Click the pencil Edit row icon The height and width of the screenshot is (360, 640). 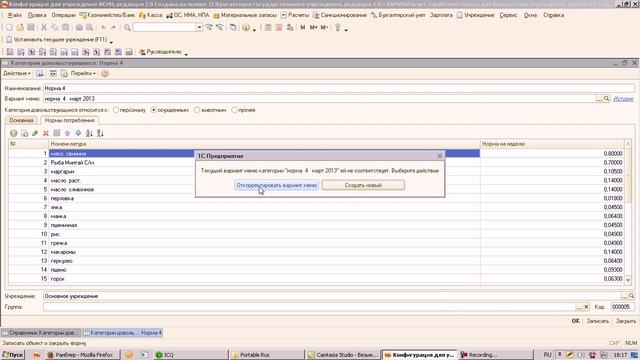(x=35, y=133)
